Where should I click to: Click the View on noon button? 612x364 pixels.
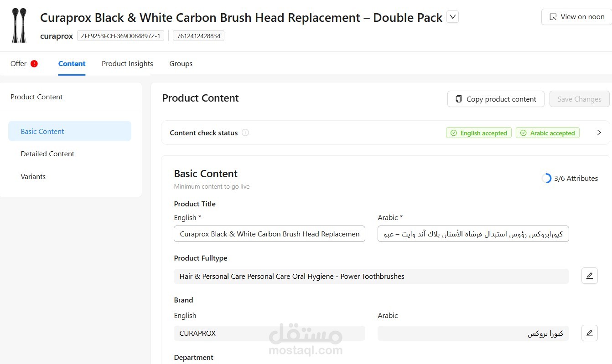click(x=576, y=17)
